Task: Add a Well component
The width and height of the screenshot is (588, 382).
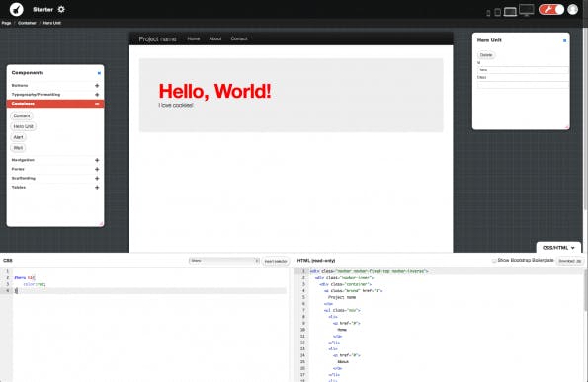Action: pyautogui.click(x=18, y=148)
